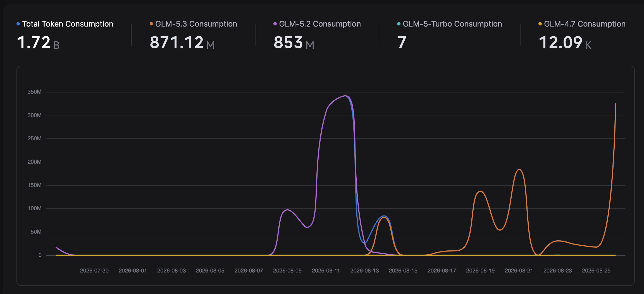Click the 2026-08-03 date label
Image resolution: width=644 pixels, height=294 pixels.
click(171, 271)
